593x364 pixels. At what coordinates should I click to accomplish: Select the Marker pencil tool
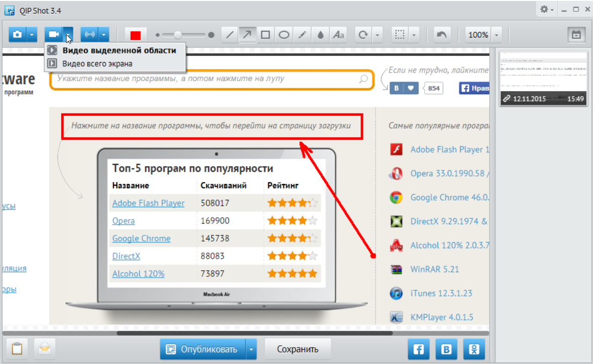pyautogui.click(x=302, y=35)
